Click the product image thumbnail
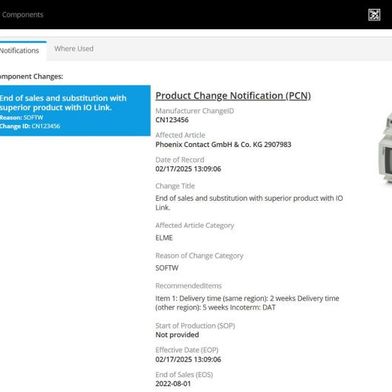Viewport: 392px width, 392px height. point(385,148)
